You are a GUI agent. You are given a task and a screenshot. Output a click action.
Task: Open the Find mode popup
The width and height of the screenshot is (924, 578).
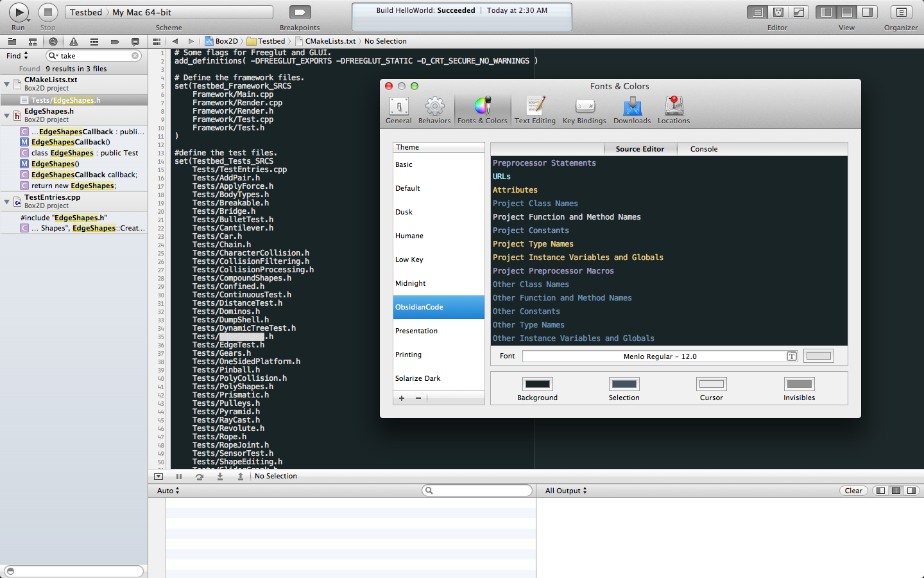tap(17, 56)
